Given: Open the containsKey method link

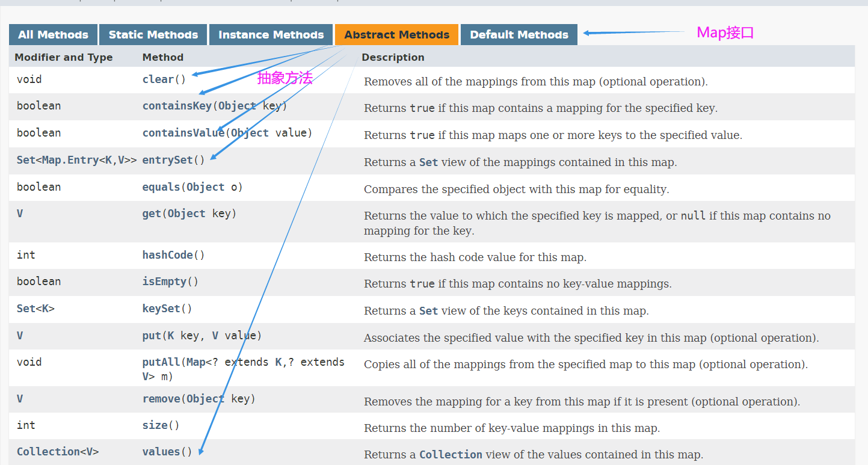Looking at the screenshot, I should click(177, 106).
